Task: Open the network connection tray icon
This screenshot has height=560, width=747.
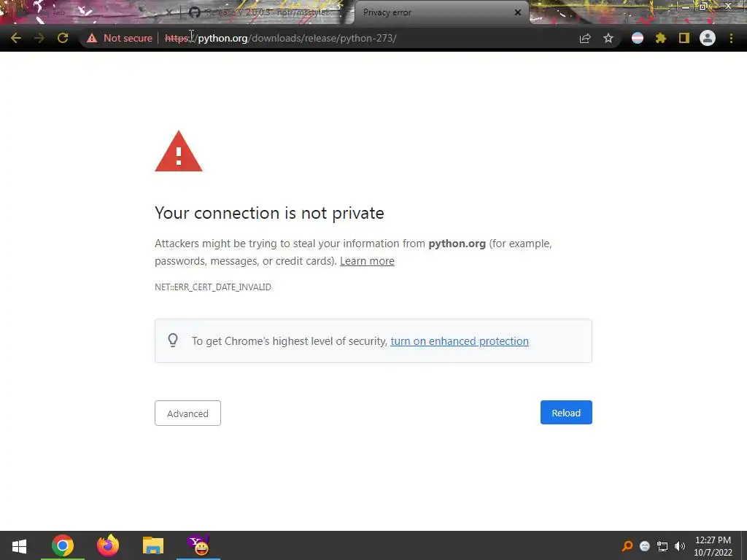Action: pos(662,546)
